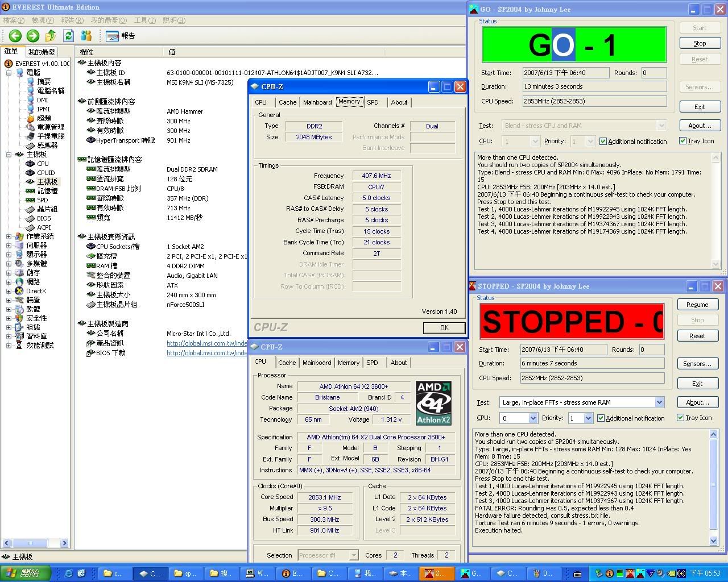Click Reset in the STOPPED SP2004 window
Image resolution: width=728 pixels, height=582 pixels.
697,336
